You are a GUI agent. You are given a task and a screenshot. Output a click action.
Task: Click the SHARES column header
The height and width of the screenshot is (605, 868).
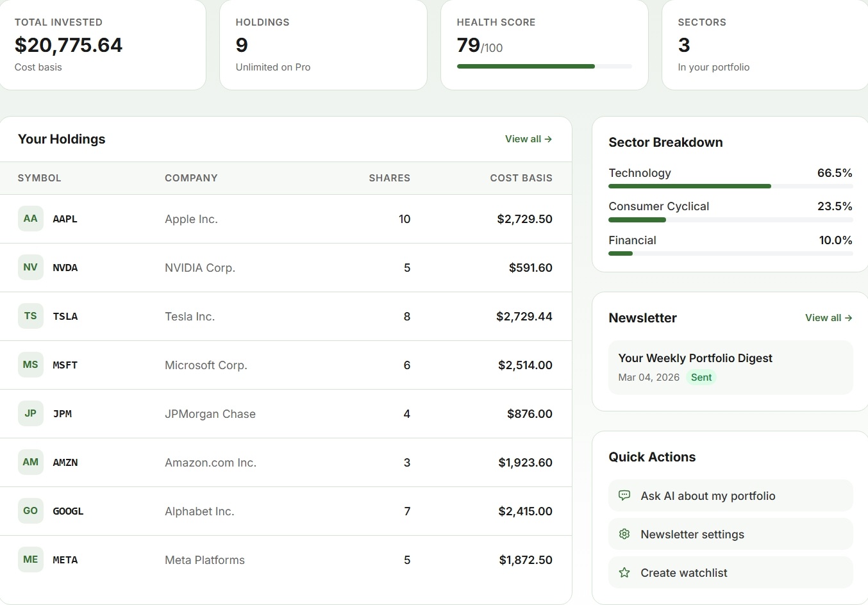[x=389, y=178]
